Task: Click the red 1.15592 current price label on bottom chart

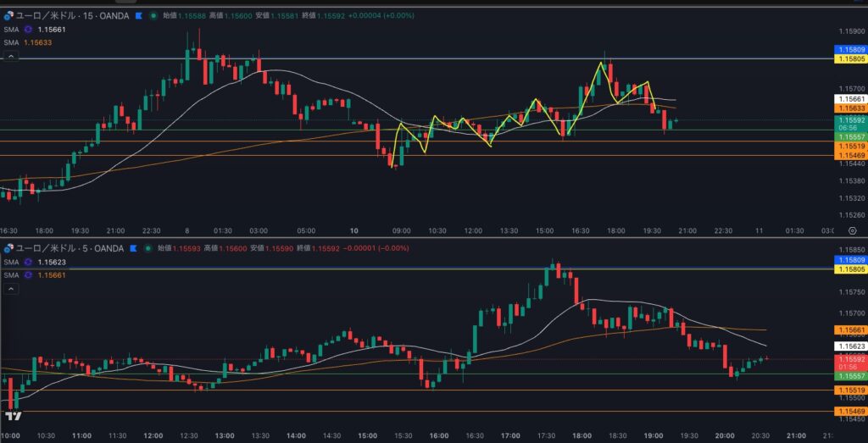Action: [x=851, y=359]
